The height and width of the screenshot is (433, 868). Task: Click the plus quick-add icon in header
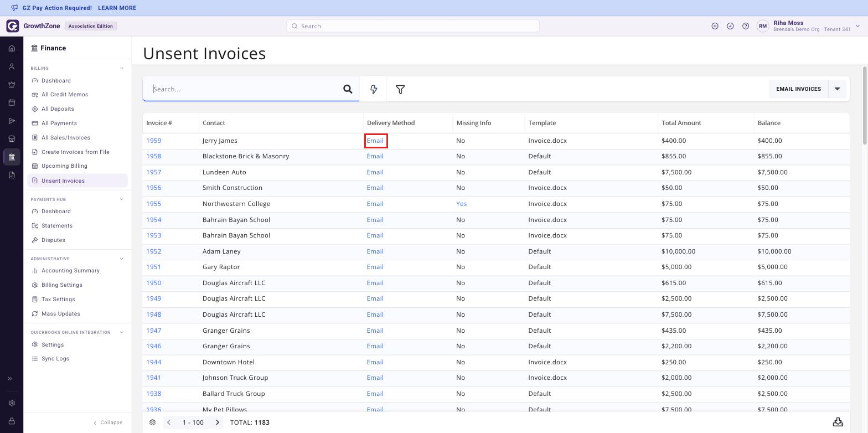tap(715, 26)
